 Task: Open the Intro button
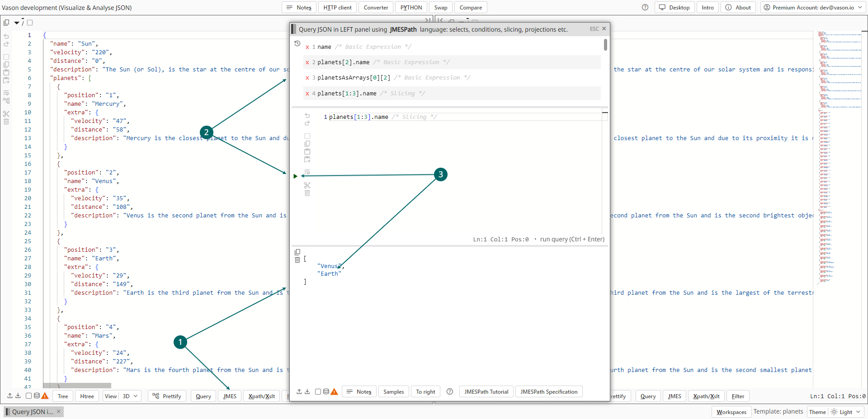(708, 7)
